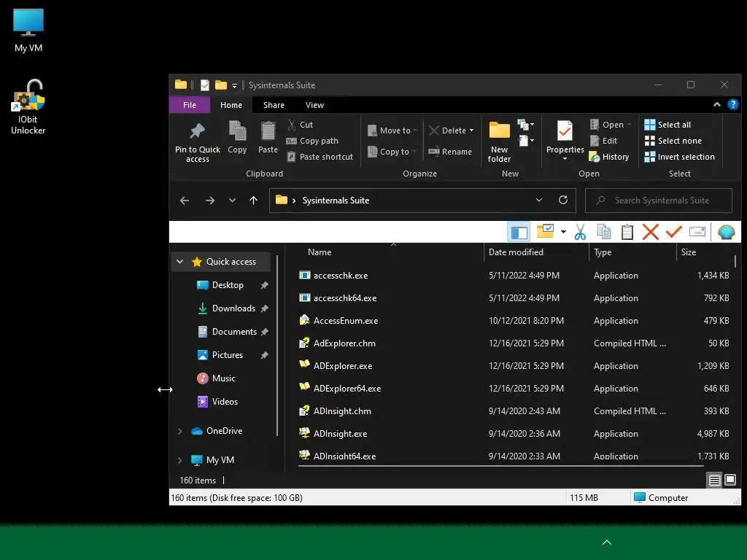Switch to the Share ribbon tab
747x560 pixels.
point(274,105)
